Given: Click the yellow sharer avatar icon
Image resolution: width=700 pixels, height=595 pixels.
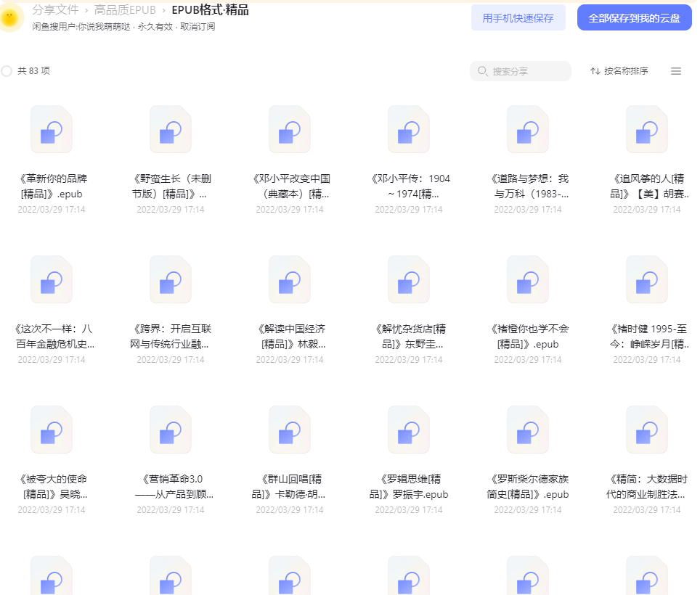Looking at the screenshot, I should [10, 18].
